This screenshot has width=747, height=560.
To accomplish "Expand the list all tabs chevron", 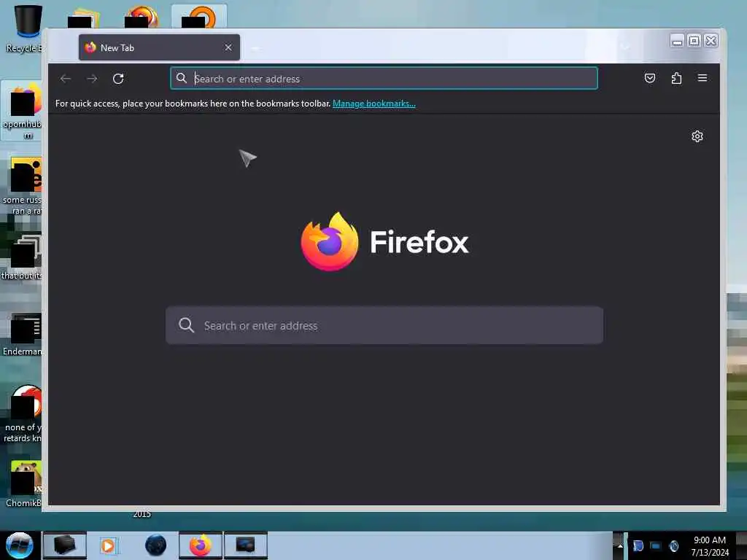I will (625, 47).
